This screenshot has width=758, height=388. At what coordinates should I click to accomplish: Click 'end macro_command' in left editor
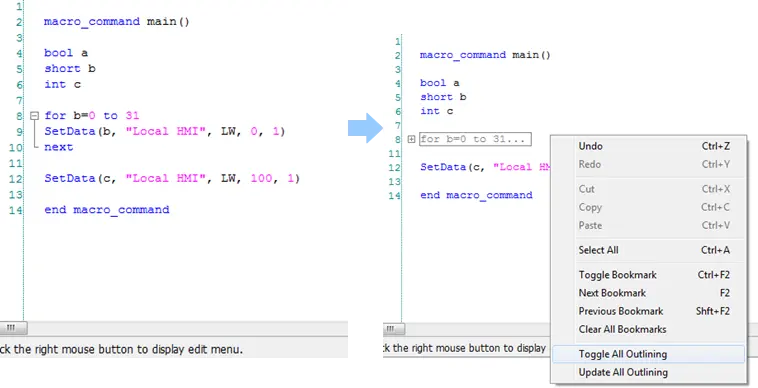tap(107, 210)
